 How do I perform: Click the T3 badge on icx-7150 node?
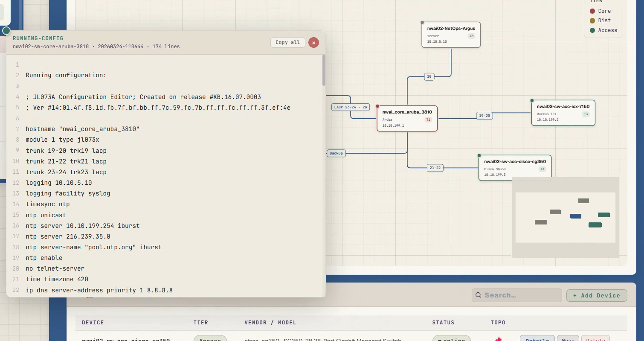(586, 114)
